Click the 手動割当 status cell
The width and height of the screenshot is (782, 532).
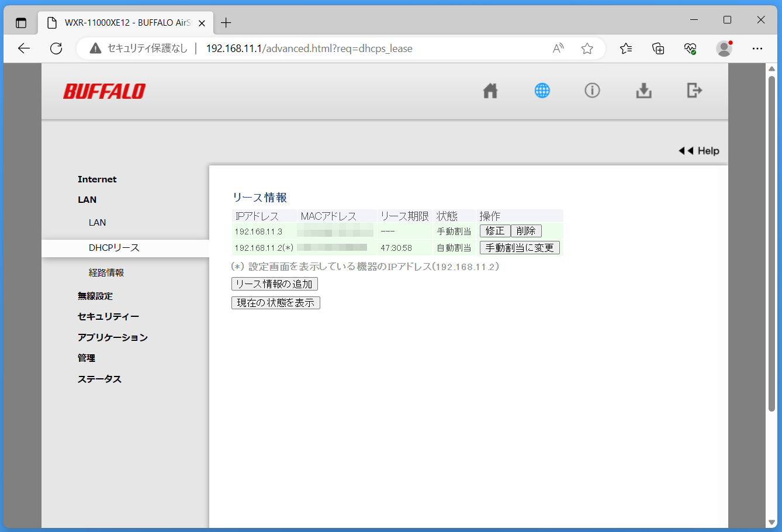(454, 232)
